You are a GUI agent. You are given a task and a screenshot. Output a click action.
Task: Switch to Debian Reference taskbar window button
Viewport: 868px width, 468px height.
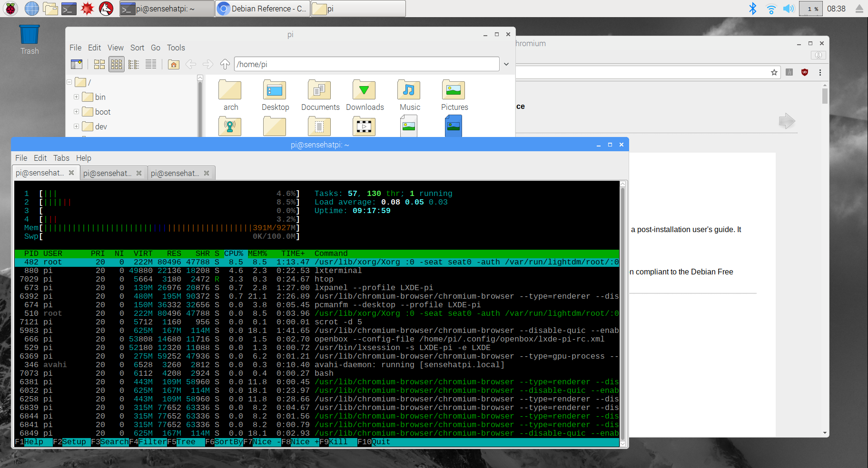point(263,9)
